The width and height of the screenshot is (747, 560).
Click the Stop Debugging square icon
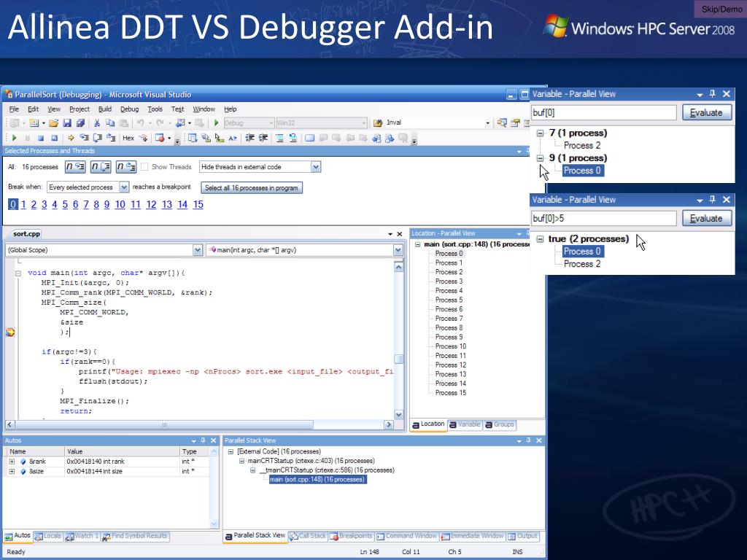point(41,138)
